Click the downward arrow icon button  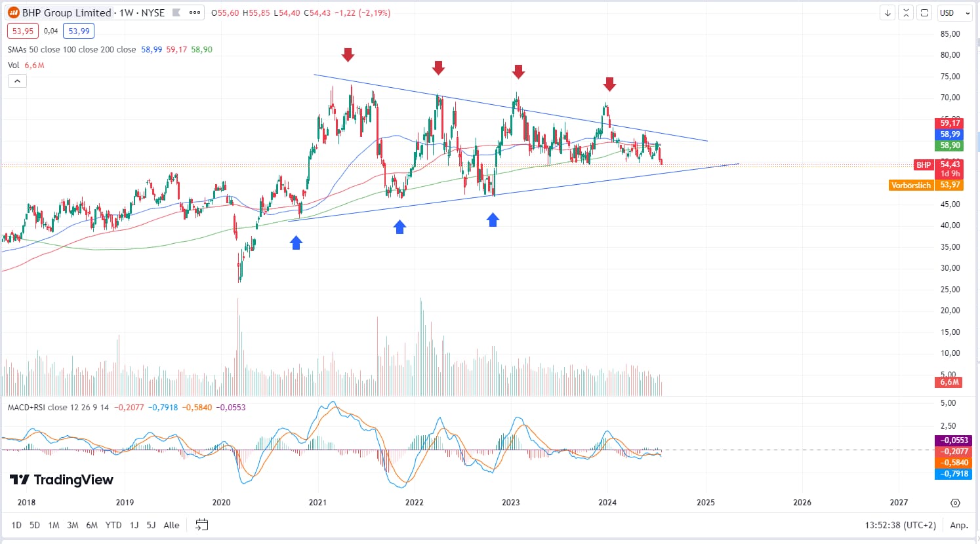(x=888, y=12)
